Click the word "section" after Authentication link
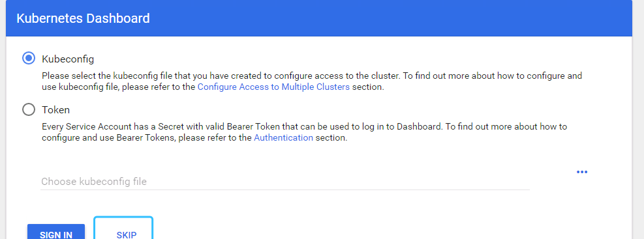644x239 pixels. [330, 138]
